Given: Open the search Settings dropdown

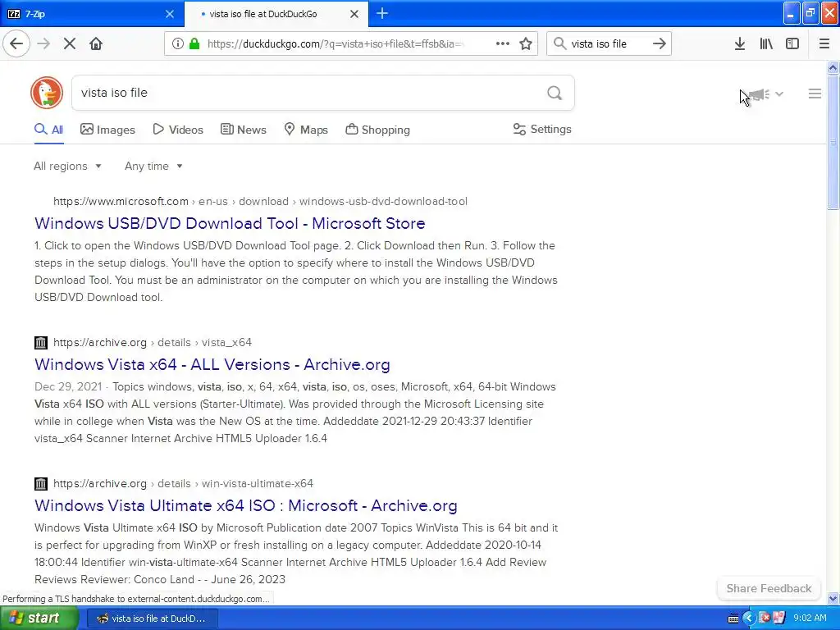Looking at the screenshot, I should [x=542, y=129].
